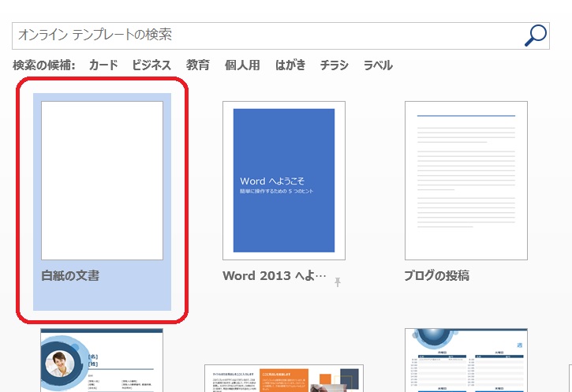Select the 白紙の文書 label

[x=70, y=276]
